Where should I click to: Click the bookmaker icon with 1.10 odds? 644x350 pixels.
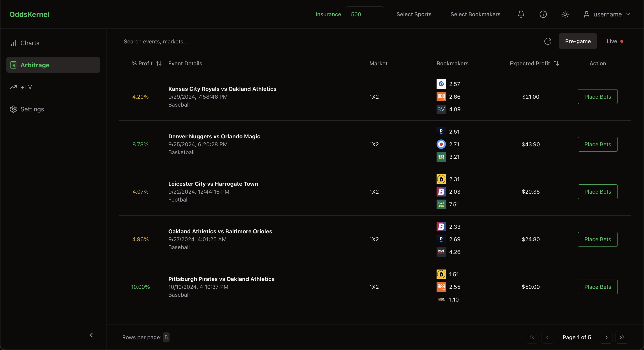point(441,300)
